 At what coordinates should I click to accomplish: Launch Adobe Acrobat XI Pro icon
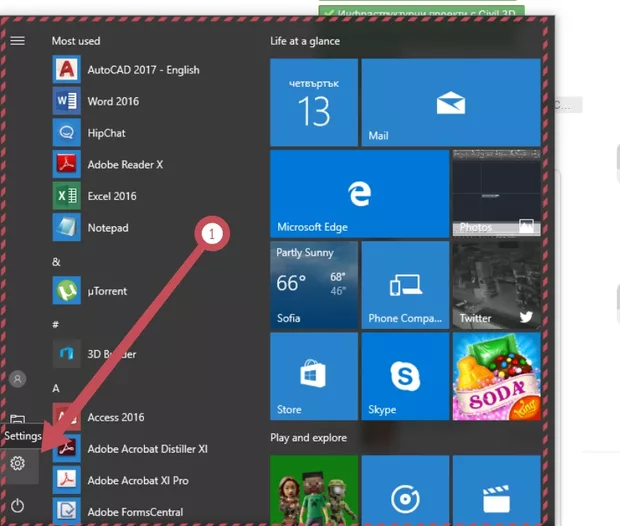pos(66,480)
